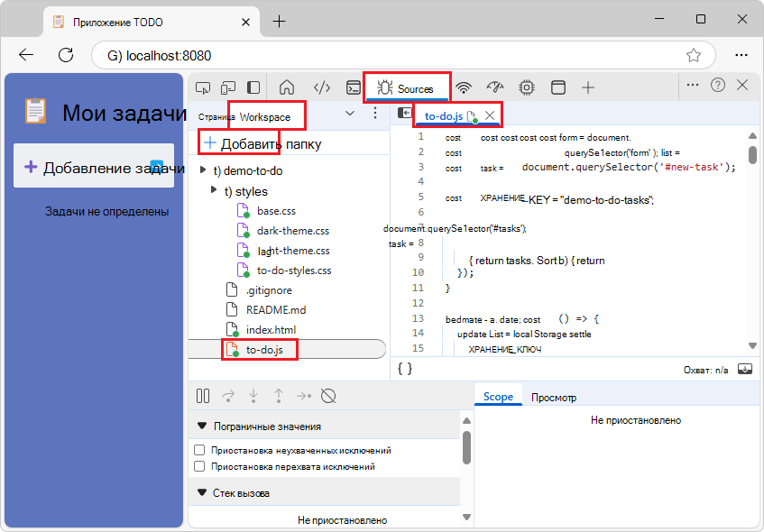Open the Welcome home tab icon

pos(287,87)
